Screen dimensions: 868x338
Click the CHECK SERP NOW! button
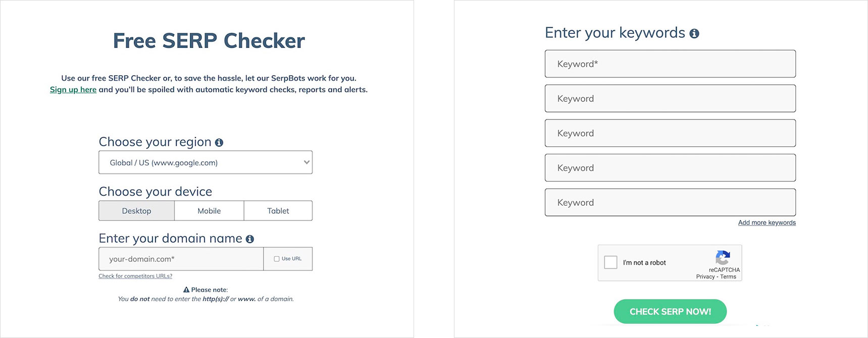click(670, 312)
